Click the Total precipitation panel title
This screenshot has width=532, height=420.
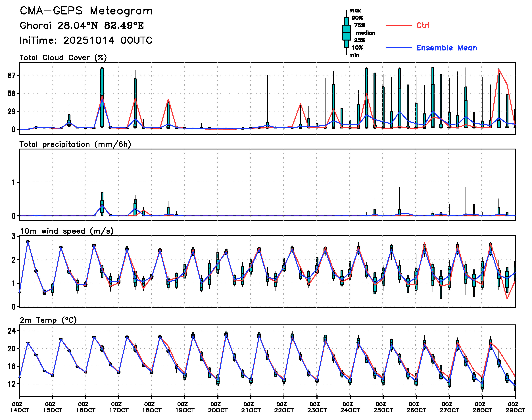click(75, 144)
